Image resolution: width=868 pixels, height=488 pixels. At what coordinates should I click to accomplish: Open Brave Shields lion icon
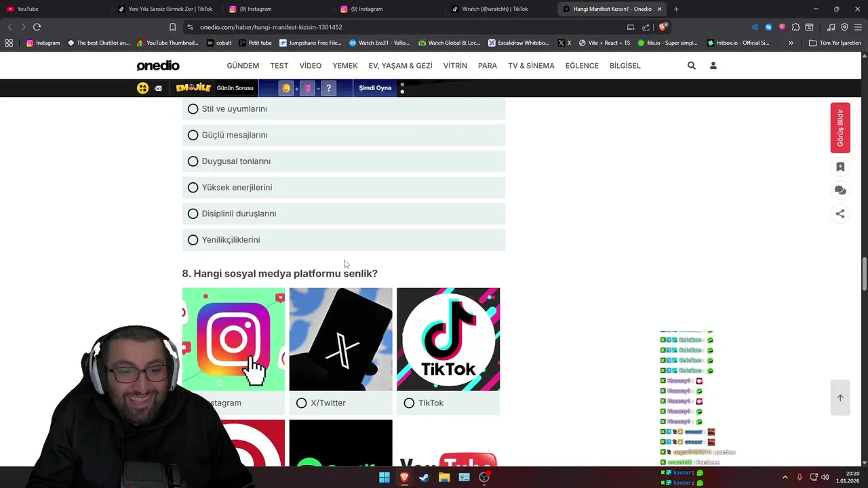[663, 27]
